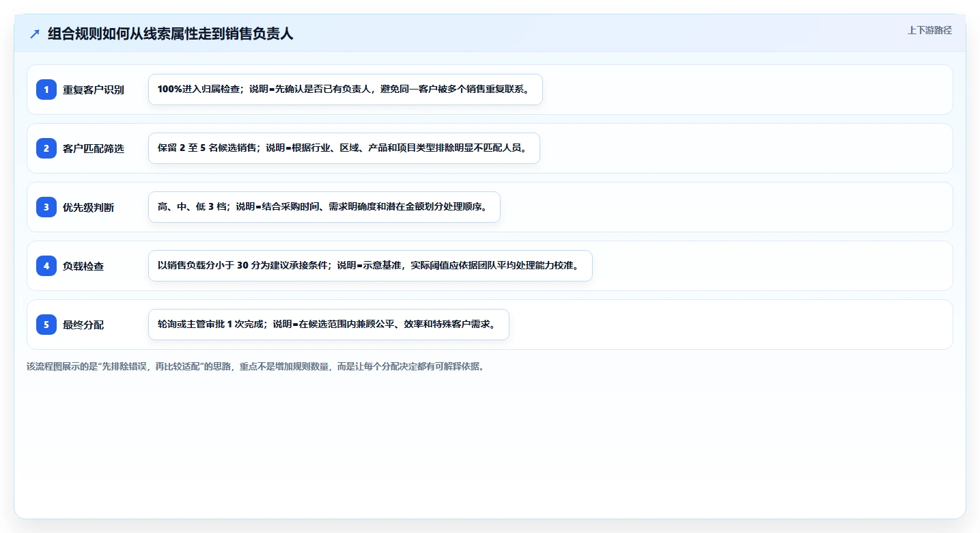This screenshot has height=533, width=980.
Task: Click the description box 以销售负载分小于 30 分
Action: point(370,266)
